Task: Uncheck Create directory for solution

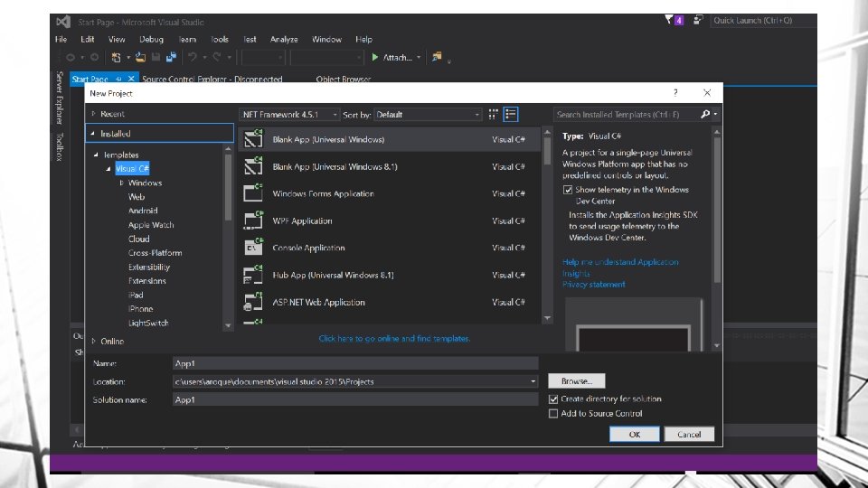Action: pos(553,399)
